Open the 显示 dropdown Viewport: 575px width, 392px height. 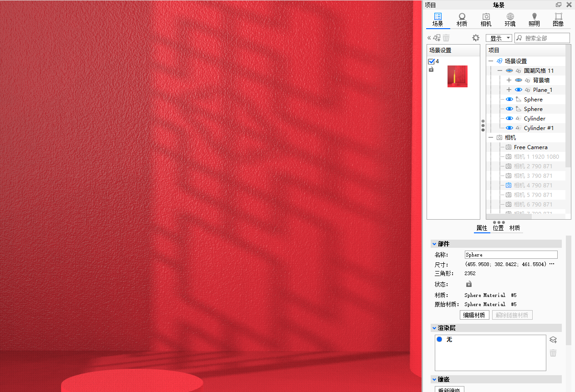tap(499, 38)
